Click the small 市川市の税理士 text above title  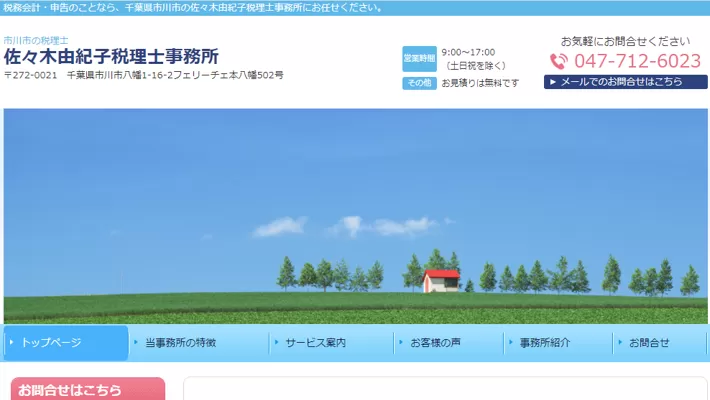point(36,40)
